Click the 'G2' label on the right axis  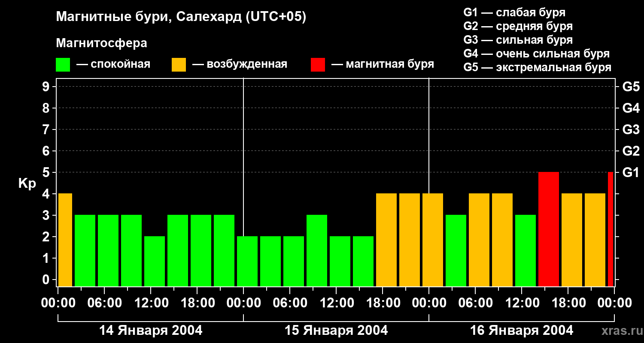pos(631,151)
